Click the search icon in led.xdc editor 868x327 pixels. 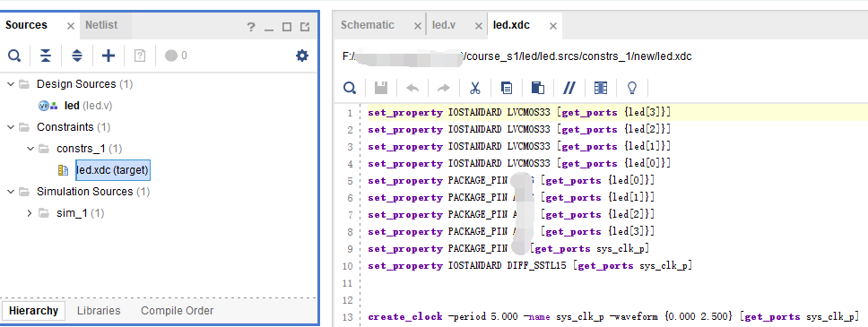click(350, 88)
